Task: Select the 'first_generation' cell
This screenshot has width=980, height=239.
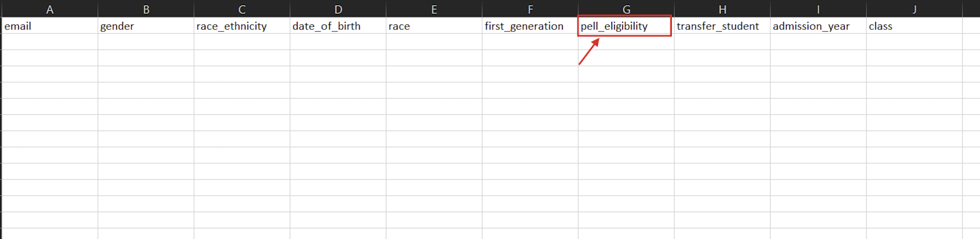Action: (530, 26)
